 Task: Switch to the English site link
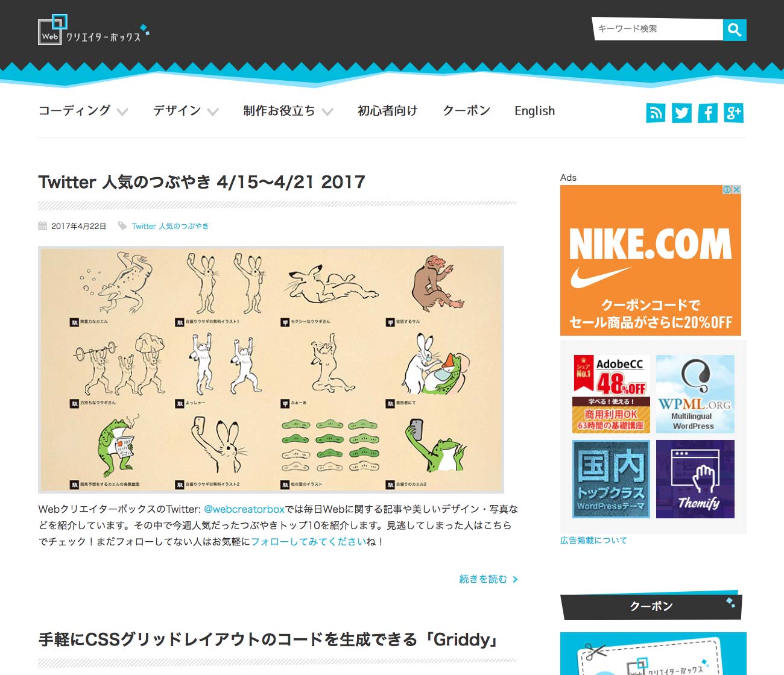(534, 111)
